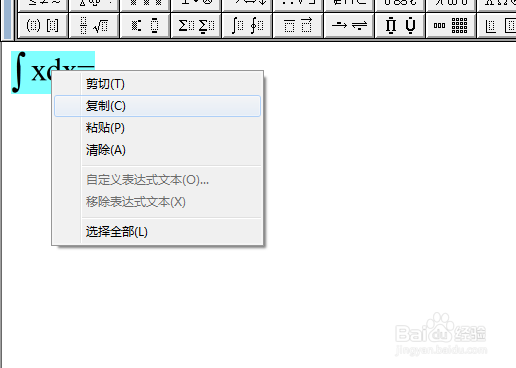Viewport: 516px width, 368px height.
Task: Click the greyed-out 移除表达式文本(X) entry
Action: (x=157, y=202)
